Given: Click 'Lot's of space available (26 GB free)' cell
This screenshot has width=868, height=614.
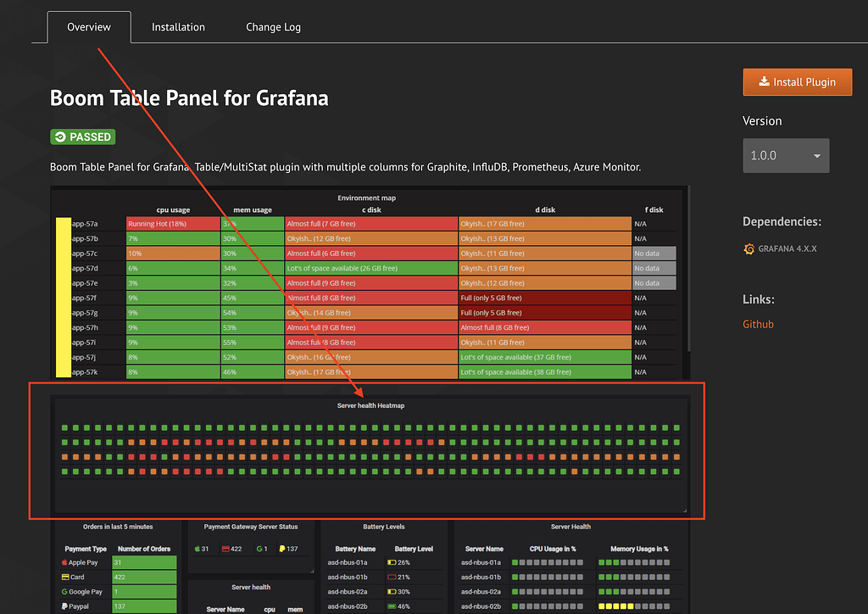Looking at the screenshot, I should pos(371,268).
